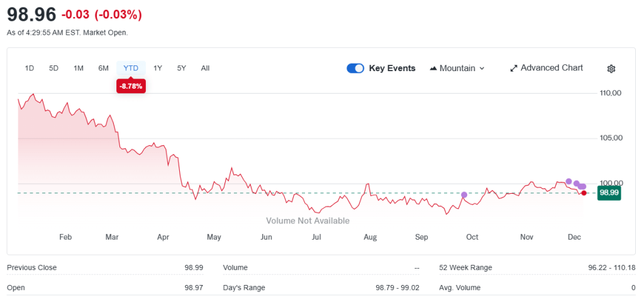644x302 pixels.
Task: Click the Advanced Chart expand arrows icon
Action: click(x=513, y=68)
